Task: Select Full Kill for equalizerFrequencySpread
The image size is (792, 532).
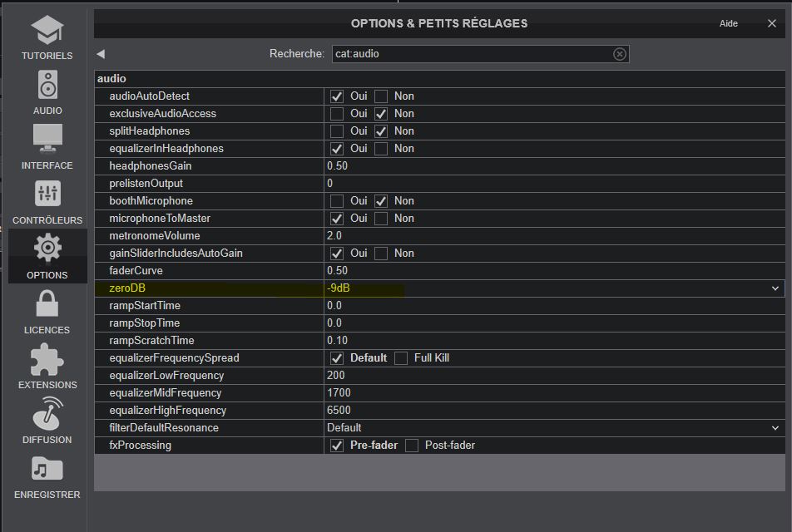Action: 401,358
